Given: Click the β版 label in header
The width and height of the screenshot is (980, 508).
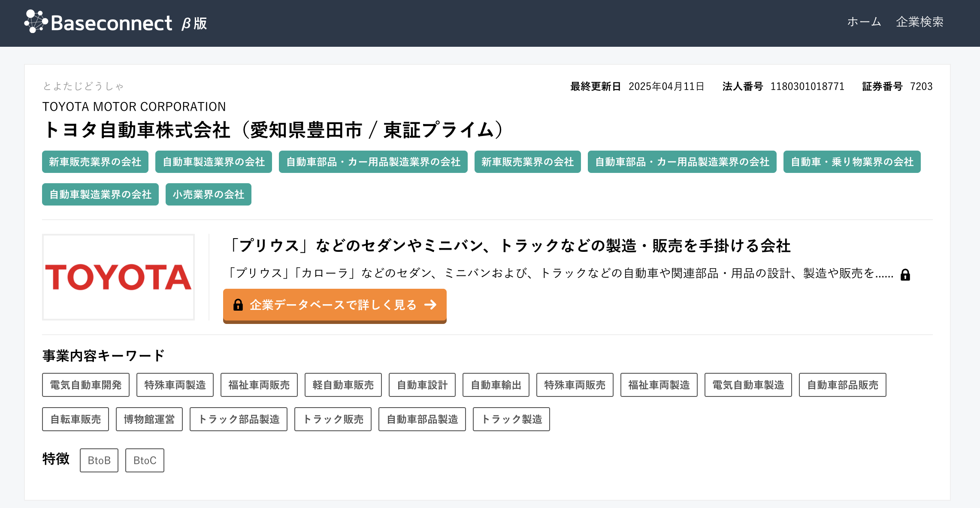Looking at the screenshot, I should point(194,24).
